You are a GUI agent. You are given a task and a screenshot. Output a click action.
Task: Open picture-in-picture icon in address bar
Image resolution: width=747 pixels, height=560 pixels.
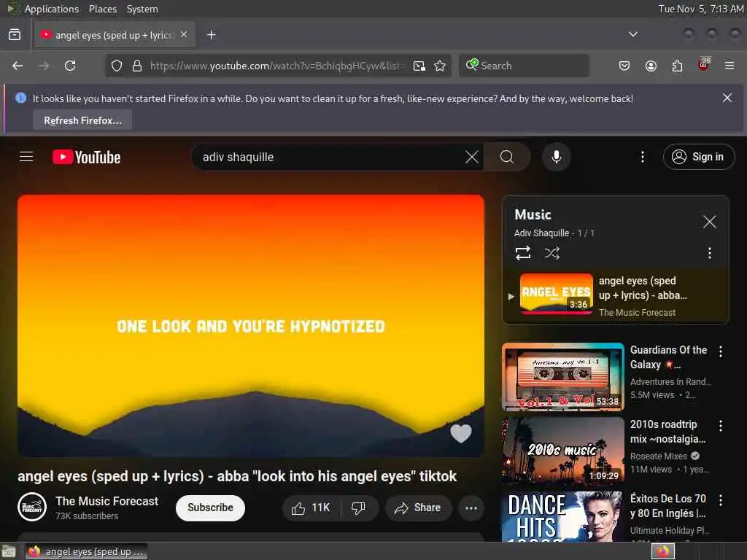pyautogui.click(x=419, y=66)
